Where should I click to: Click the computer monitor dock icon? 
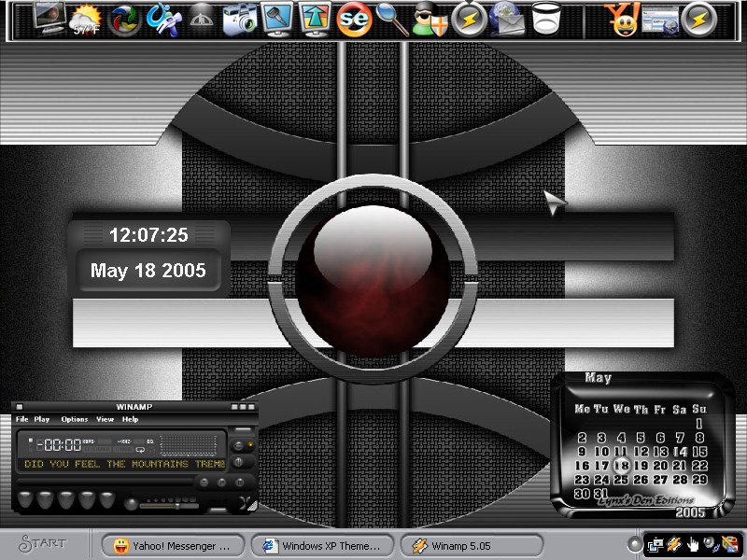tap(49, 19)
